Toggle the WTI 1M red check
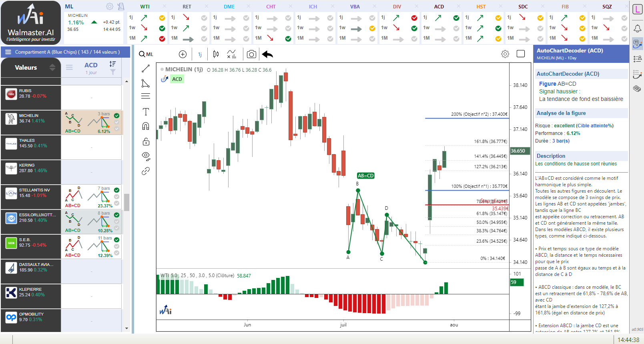644x344 pixels. point(162,38)
